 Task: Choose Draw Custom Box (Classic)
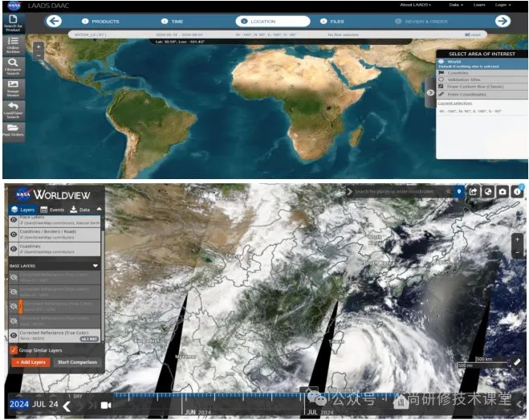tap(482, 87)
